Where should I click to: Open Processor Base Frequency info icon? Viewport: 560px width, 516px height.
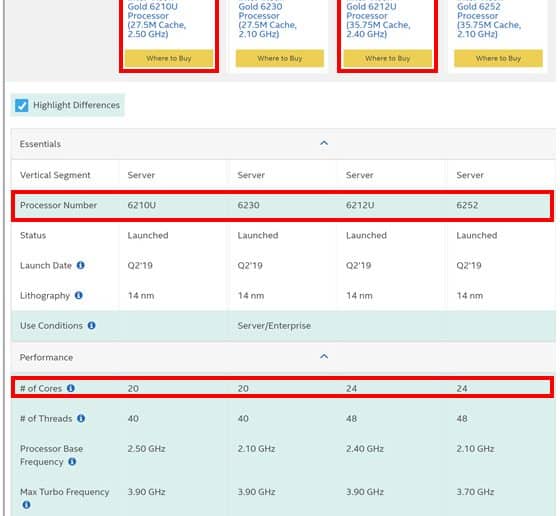coord(72,462)
